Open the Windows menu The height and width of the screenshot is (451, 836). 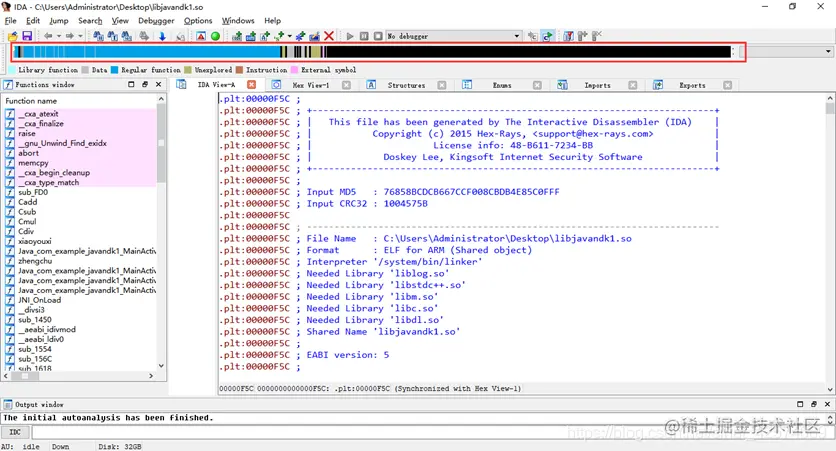coord(238,20)
